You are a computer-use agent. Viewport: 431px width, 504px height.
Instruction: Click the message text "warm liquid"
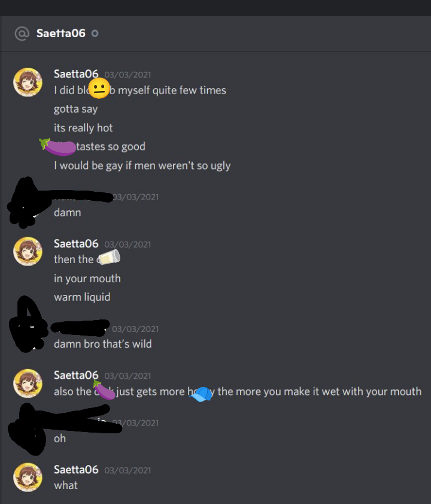(82, 297)
